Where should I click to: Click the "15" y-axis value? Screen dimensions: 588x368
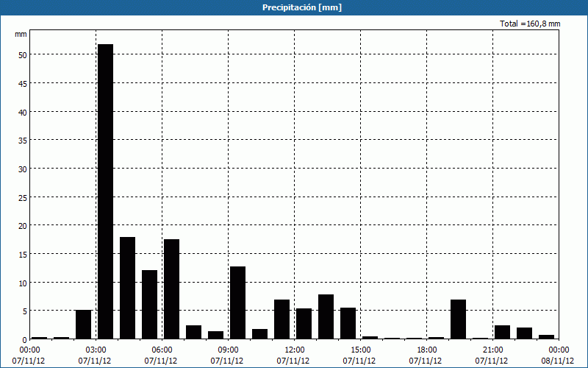coord(23,255)
